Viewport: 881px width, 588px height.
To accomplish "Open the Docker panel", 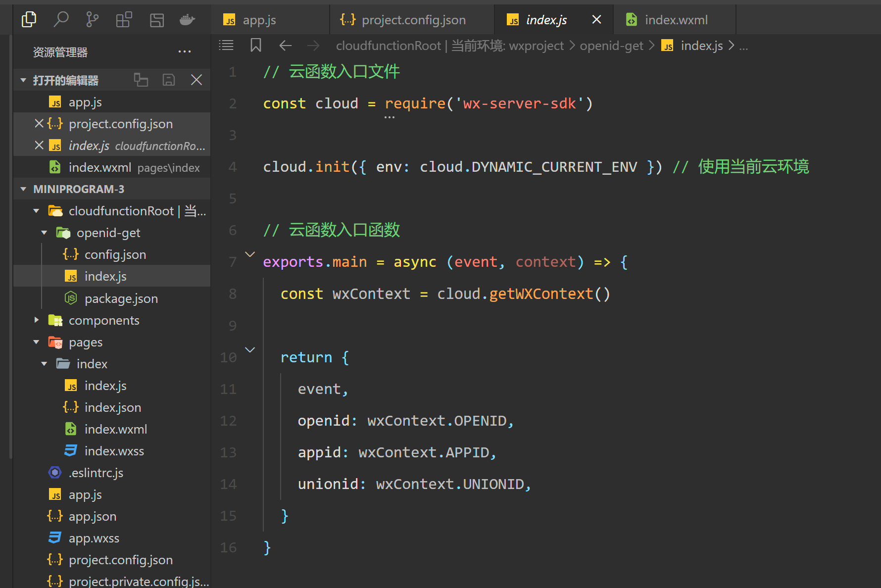I will point(187,19).
